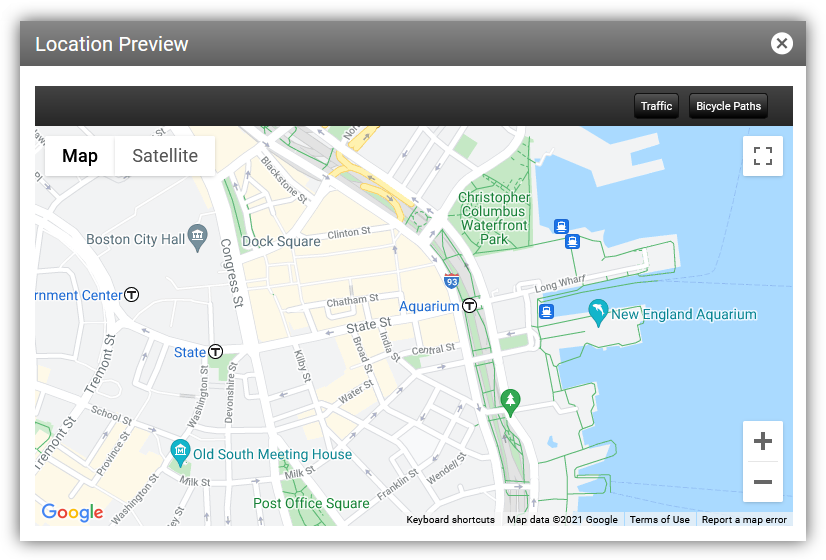Image resolution: width=826 pixels, height=560 pixels.
Task: Click the State subway station icon
Action: pyautogui.click(x=215, y=351)
